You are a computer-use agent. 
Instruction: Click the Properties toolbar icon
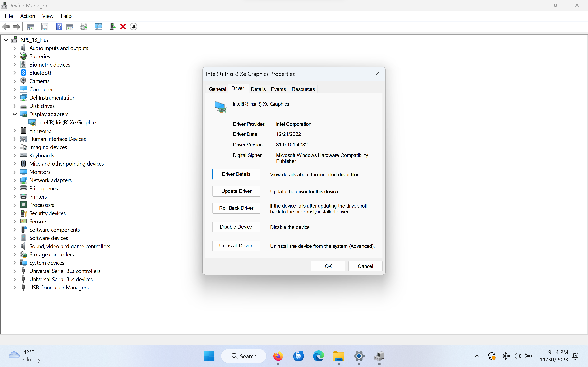pos(45,27)
